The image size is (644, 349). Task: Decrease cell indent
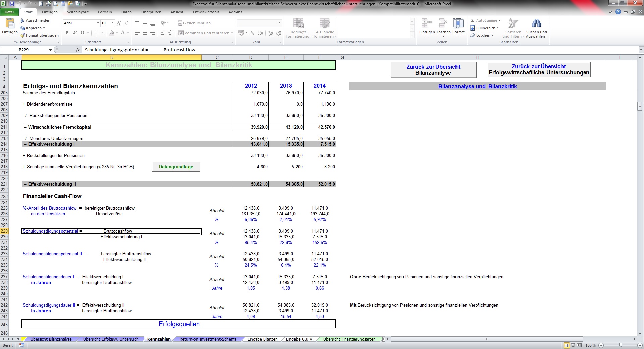coord(163,33)
